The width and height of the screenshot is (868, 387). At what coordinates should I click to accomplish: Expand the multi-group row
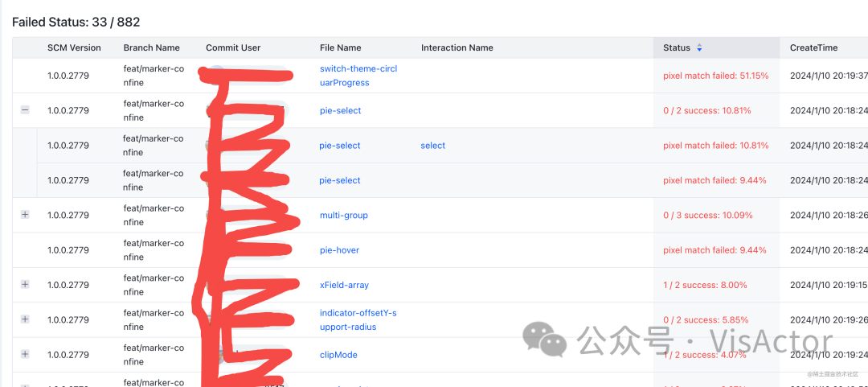tap(25, 215)
